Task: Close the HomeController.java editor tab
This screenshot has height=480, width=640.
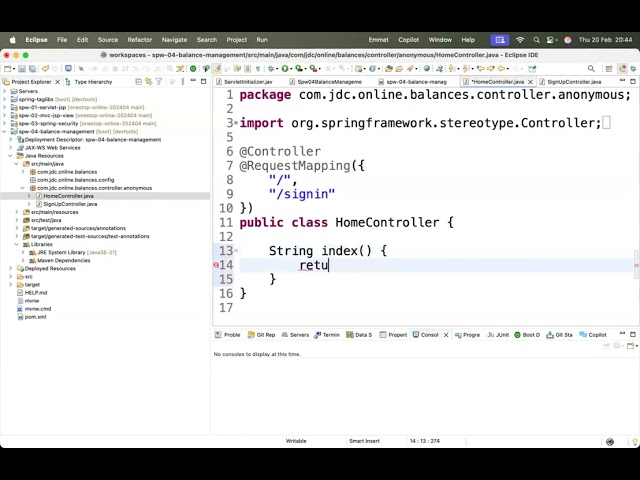Action: [530, 82]
